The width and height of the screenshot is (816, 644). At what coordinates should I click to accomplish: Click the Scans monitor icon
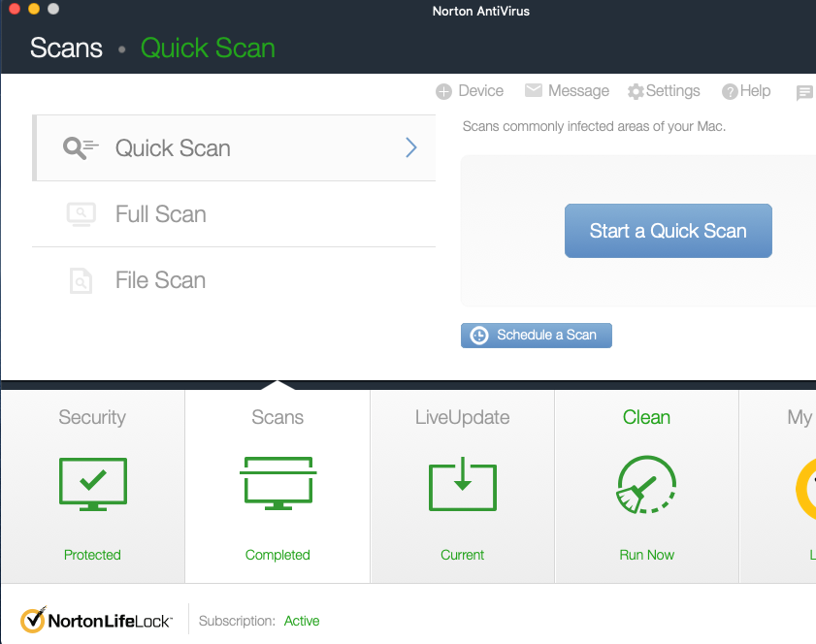[277, 483]
